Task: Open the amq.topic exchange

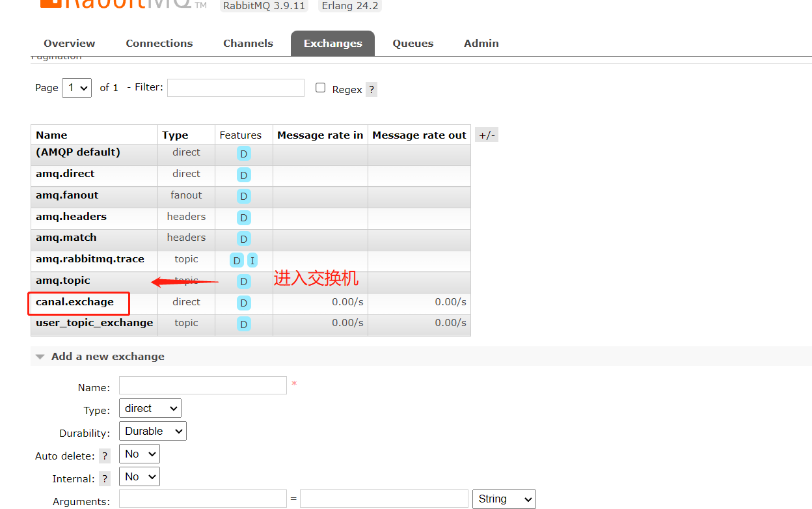Action: (63, 281)
